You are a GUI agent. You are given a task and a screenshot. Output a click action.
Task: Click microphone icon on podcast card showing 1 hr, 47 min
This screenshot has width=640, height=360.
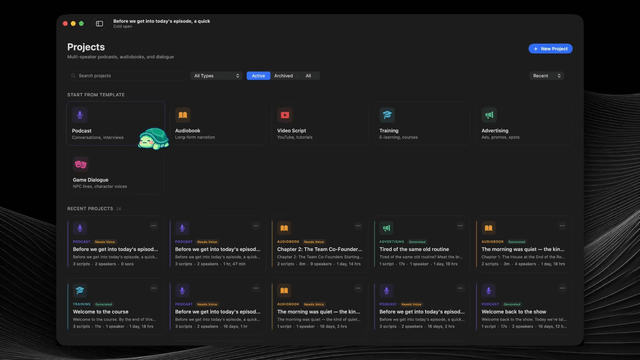(x=182, y=228)
